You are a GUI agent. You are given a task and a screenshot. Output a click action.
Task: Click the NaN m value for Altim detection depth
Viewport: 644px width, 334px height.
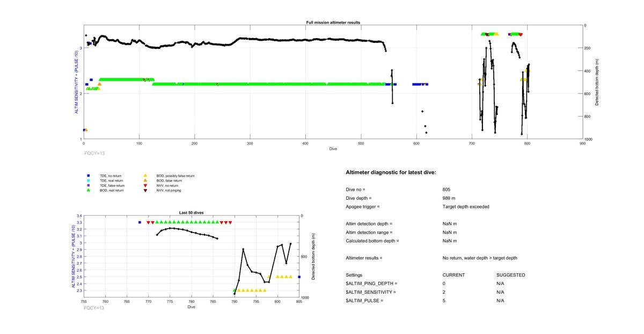pyautogui.click(x=450, y=224)
